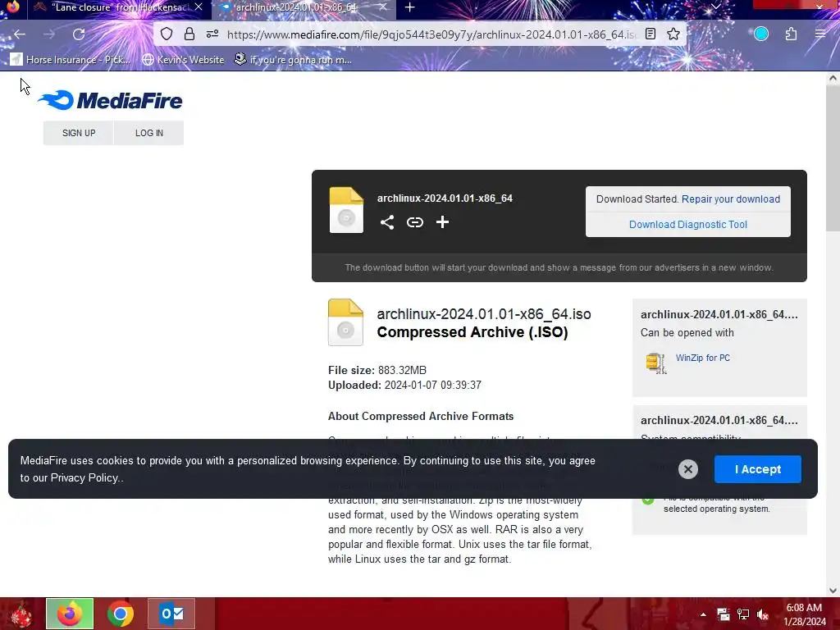Image resolution: width=840 pixels, height=630 pixels.
Task: Go back using browser back arrow
Action: 20,34
